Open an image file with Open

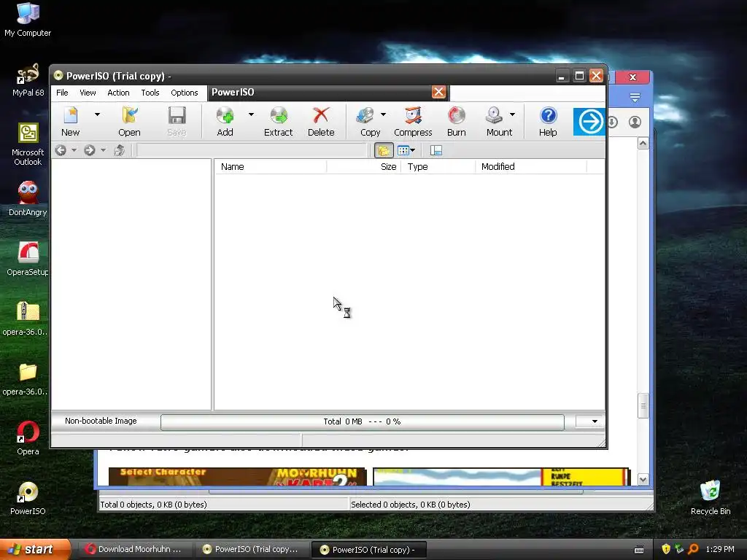[x=129, y=122]
